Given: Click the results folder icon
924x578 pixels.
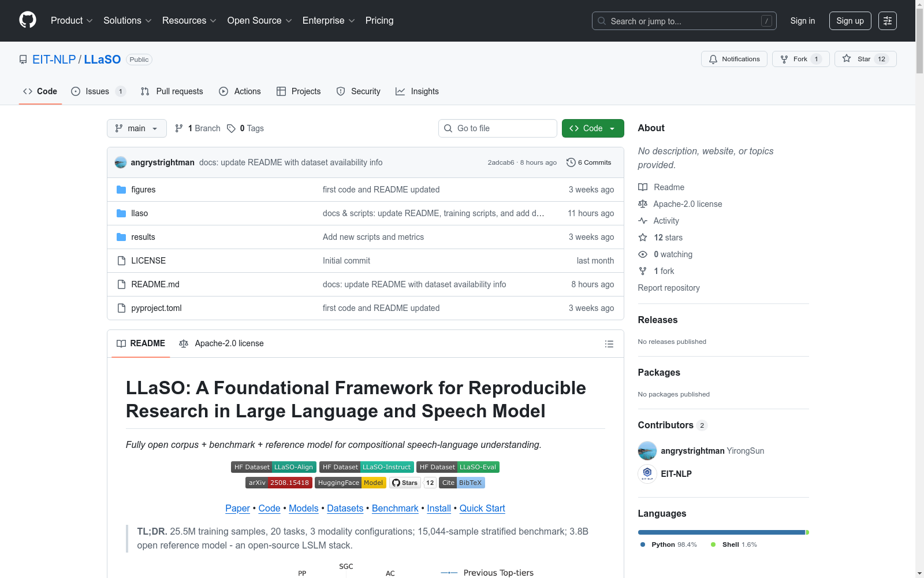Looking at the screenshot, I should (121, 237).
